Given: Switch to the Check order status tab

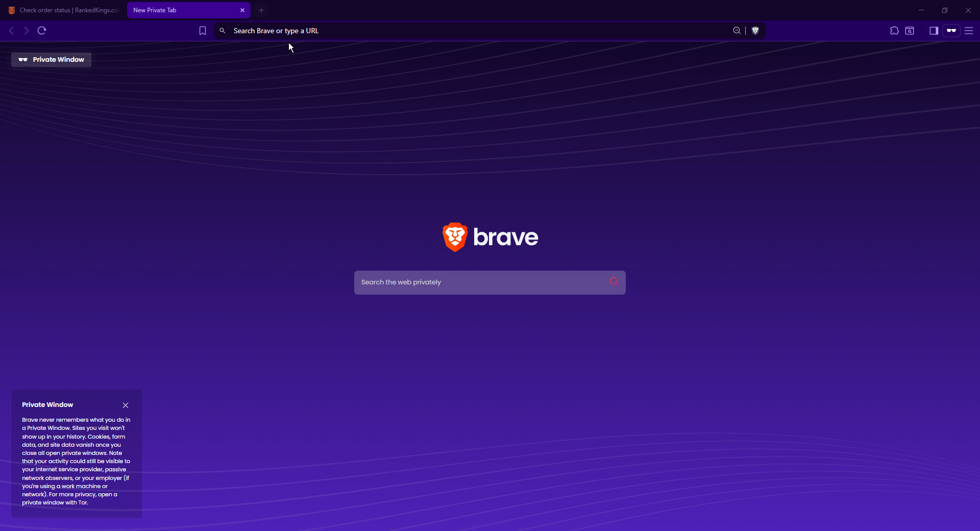Looking at the screenshot, I should [x=63, y=10].
